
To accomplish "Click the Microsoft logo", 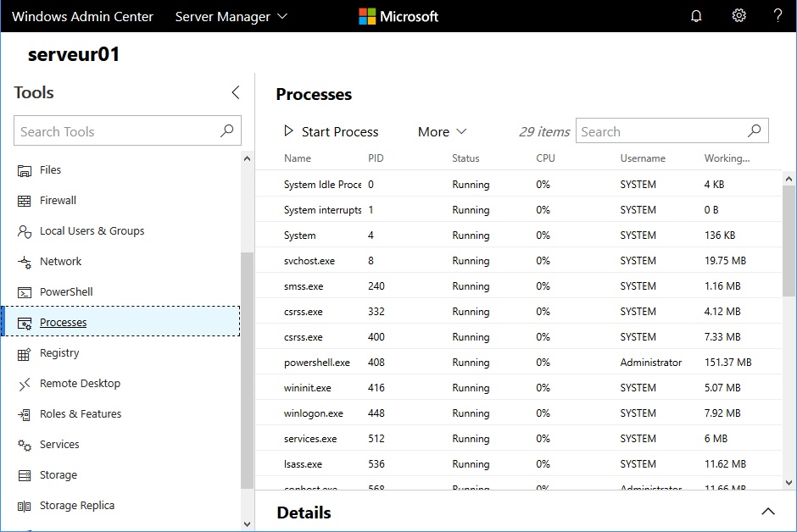I will click(398, 16).
